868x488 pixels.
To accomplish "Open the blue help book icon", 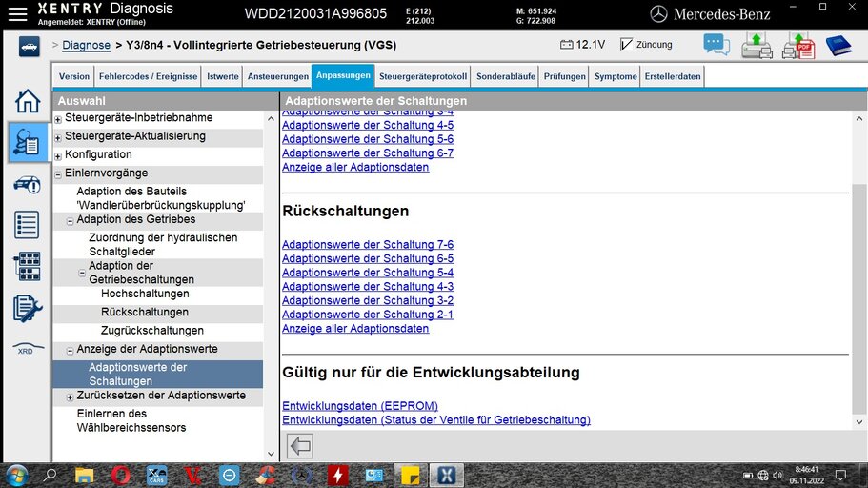I will [x=838, y=46].
